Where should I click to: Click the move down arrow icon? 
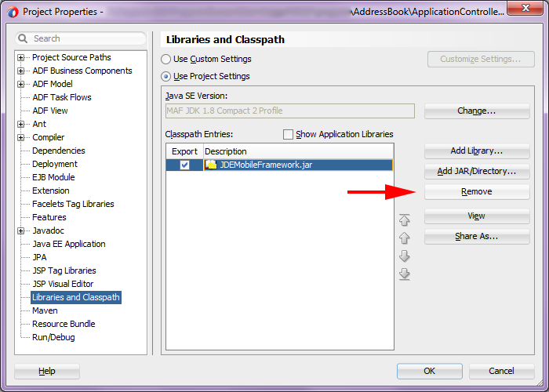pyautogui.click(x=405, y=256)
